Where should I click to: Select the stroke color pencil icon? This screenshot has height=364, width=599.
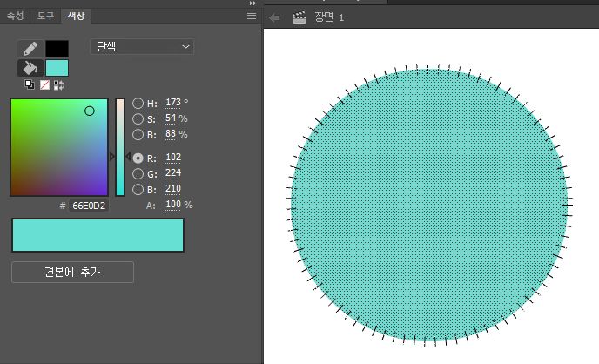pyautogui.click(x=30, y=49)
